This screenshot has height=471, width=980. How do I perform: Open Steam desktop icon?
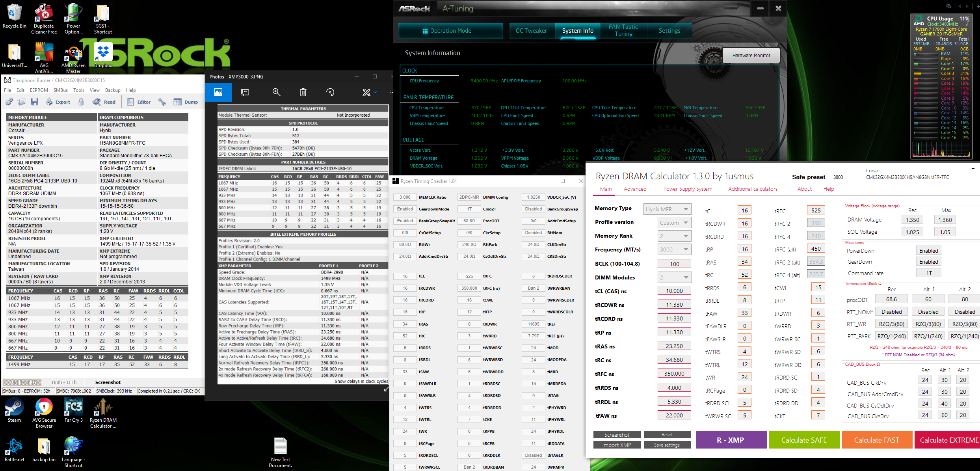tap(15, 410)
